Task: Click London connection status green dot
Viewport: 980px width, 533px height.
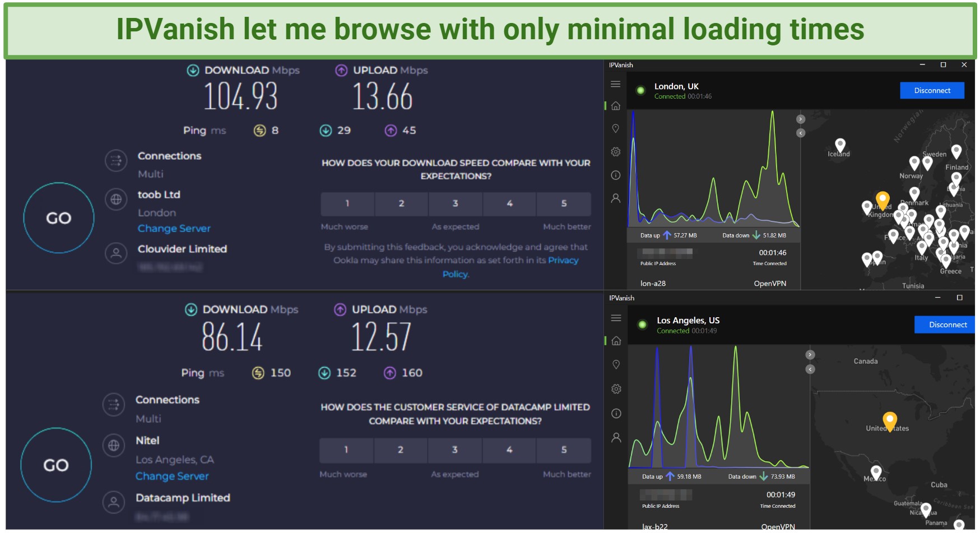Action: tap(640, 90)
